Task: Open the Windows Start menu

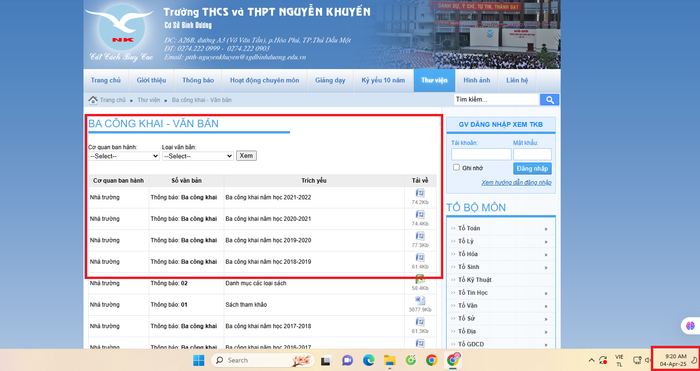Action: (199, 360)
